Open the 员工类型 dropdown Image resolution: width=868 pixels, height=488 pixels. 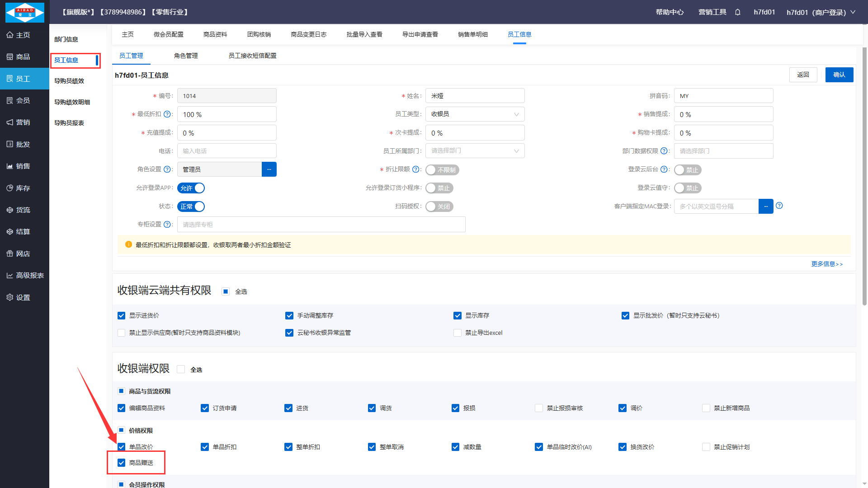point(475,114)
